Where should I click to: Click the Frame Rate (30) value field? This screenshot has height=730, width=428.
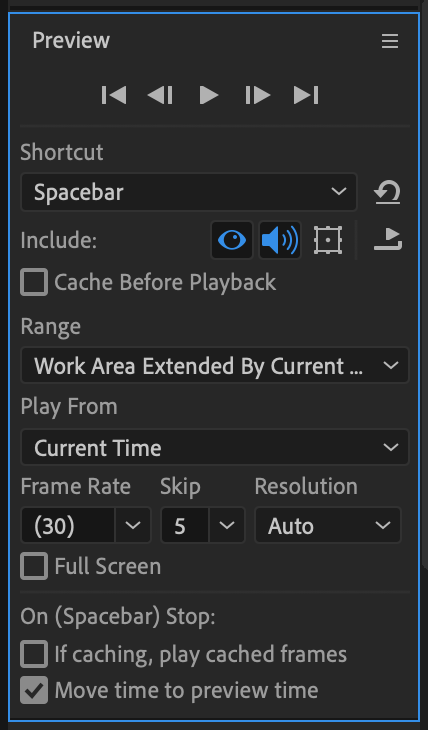pyautogui.click(x=68, y=526)
